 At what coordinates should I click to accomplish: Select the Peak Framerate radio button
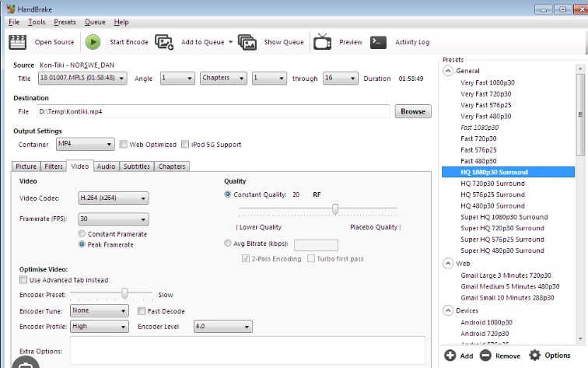(82, 244)
